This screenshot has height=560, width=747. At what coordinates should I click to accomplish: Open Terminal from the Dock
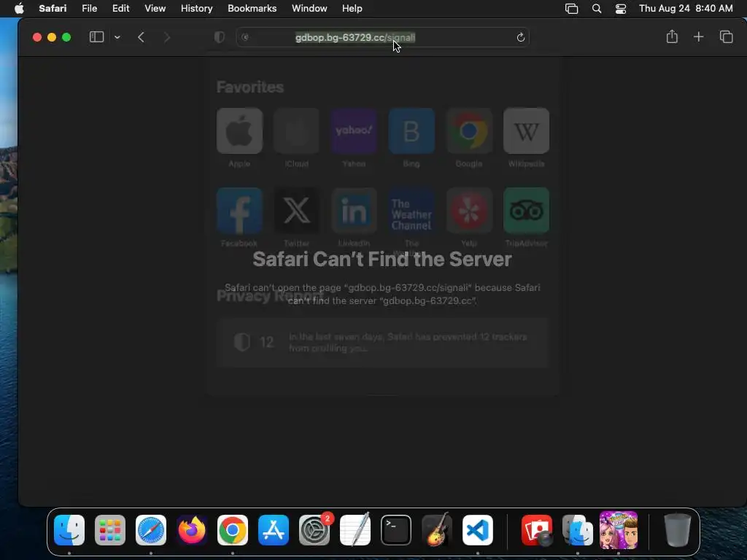click(x=396, y=530)
